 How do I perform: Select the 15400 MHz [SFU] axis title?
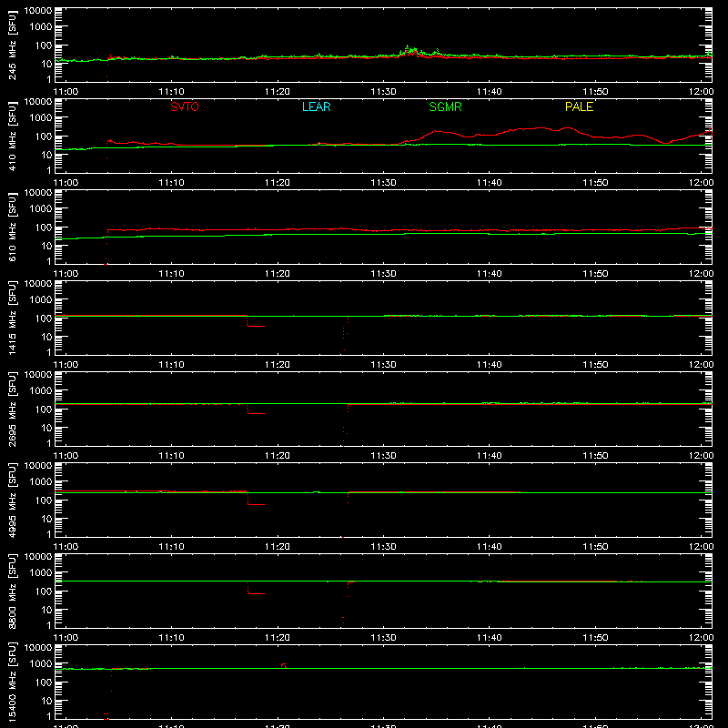click(13, 682)
